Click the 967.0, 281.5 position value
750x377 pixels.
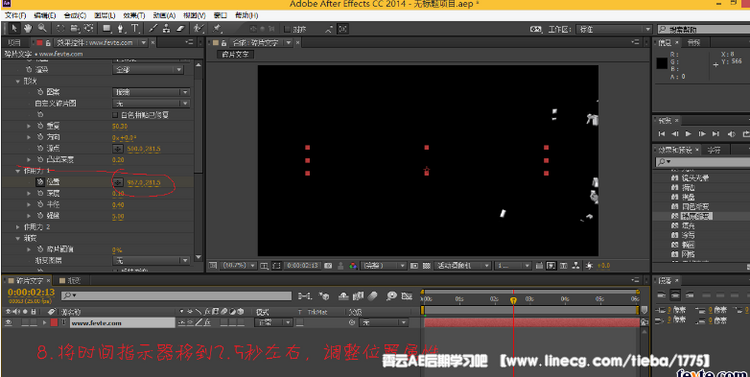click(143, 183)
